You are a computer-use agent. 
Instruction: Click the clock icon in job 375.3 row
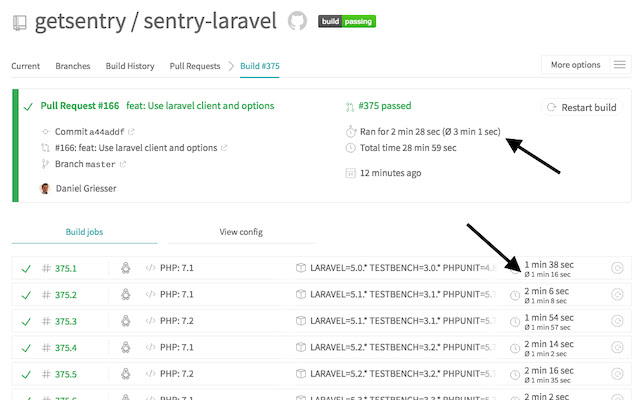click(515, 322)
